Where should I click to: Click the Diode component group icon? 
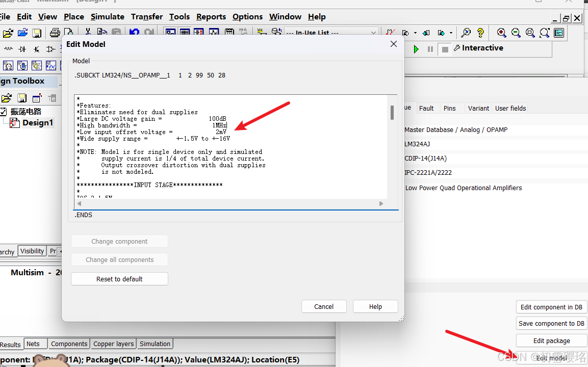(x=22, y=49)
